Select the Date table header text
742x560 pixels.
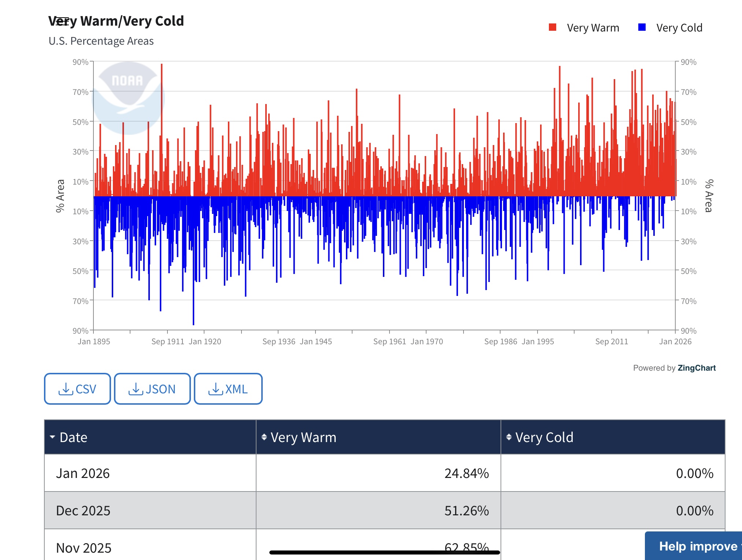click(x=73, y=437)
